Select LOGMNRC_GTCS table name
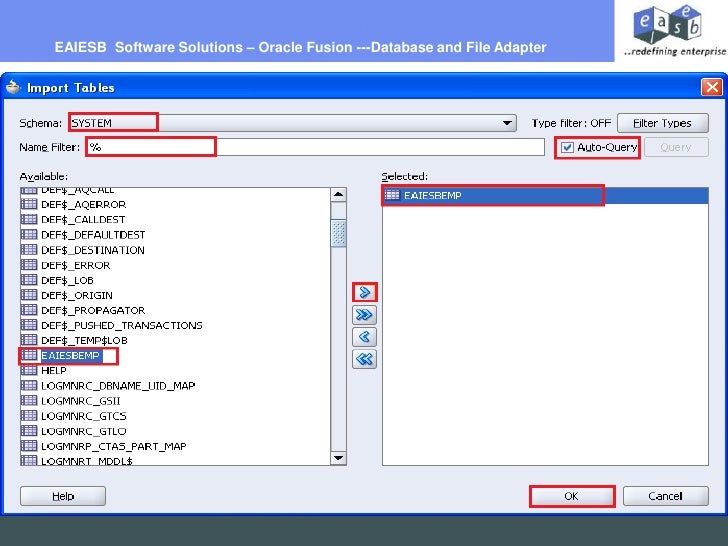 point(84,416)
